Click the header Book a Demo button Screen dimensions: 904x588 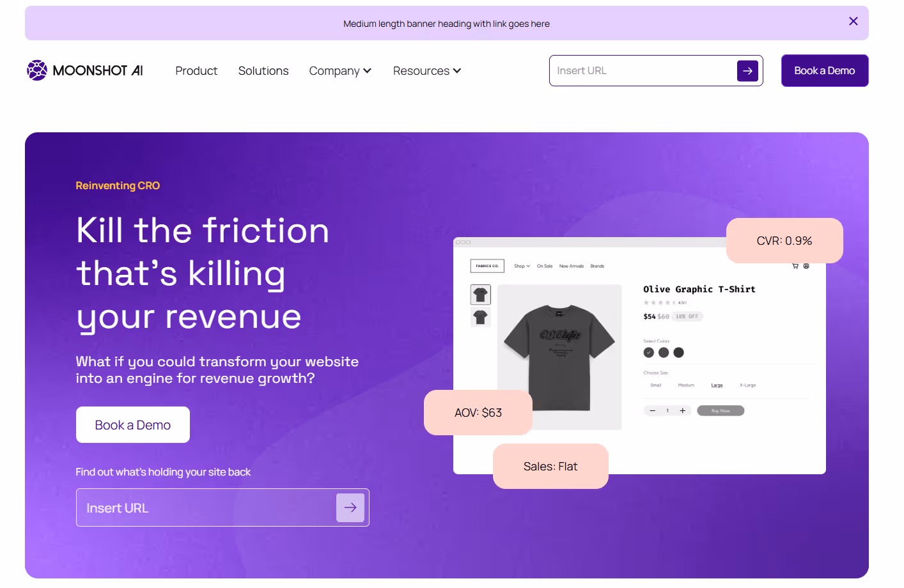coord(825,70)
